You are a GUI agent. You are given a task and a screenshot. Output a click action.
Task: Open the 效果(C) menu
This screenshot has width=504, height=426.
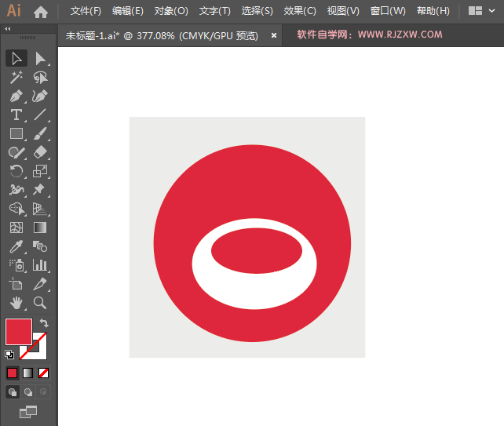pos(300,11)
